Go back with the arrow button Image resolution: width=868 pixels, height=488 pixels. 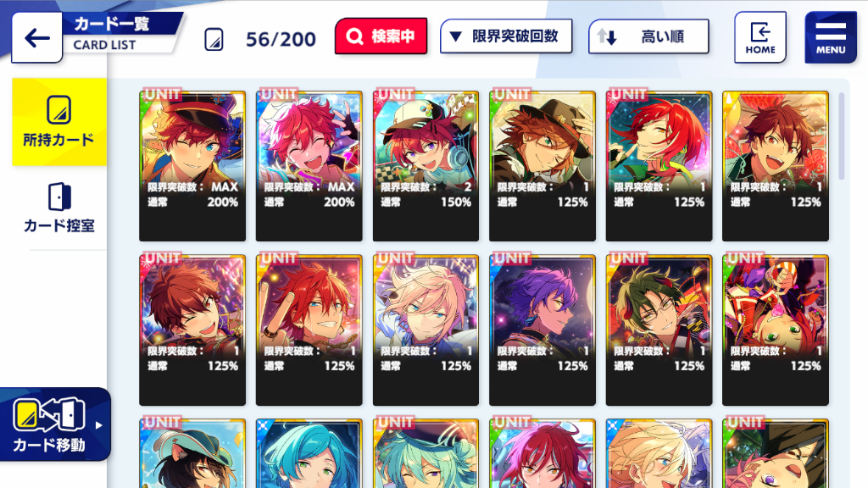[x=37, y=37]
